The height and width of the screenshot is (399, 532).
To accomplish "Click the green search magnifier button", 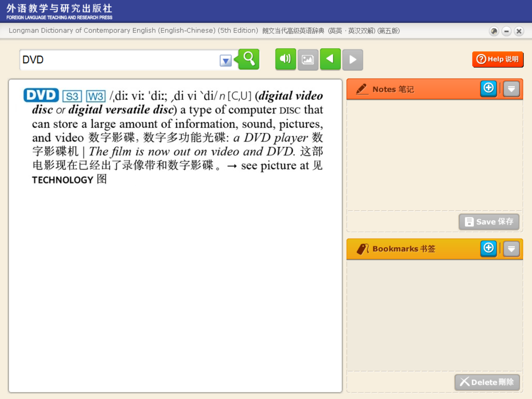I will tap(249, 59).
